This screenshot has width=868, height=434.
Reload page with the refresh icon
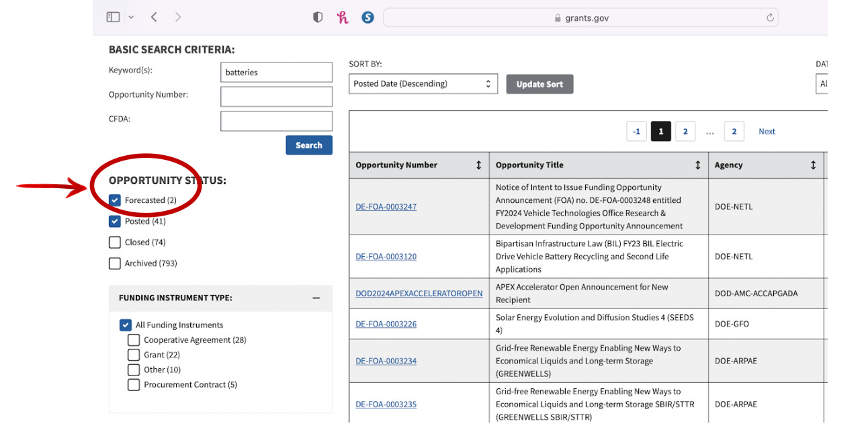(770, 17)
